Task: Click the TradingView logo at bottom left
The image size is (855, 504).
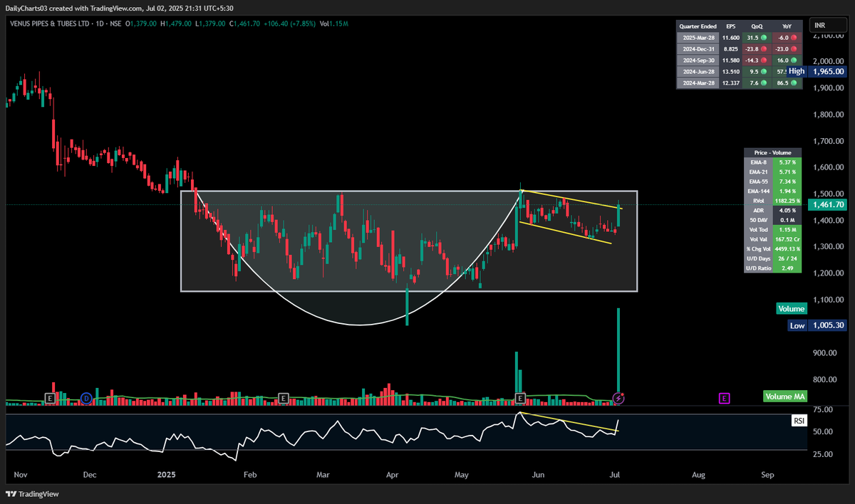Action: click(33, 494)
